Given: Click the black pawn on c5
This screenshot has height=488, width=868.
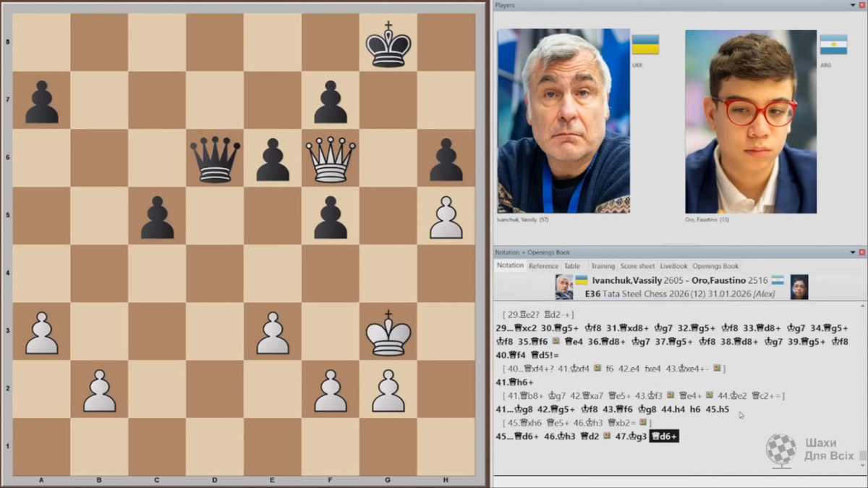Looking at the screenshot, I should pyautogui.click(x=157, y=217).
